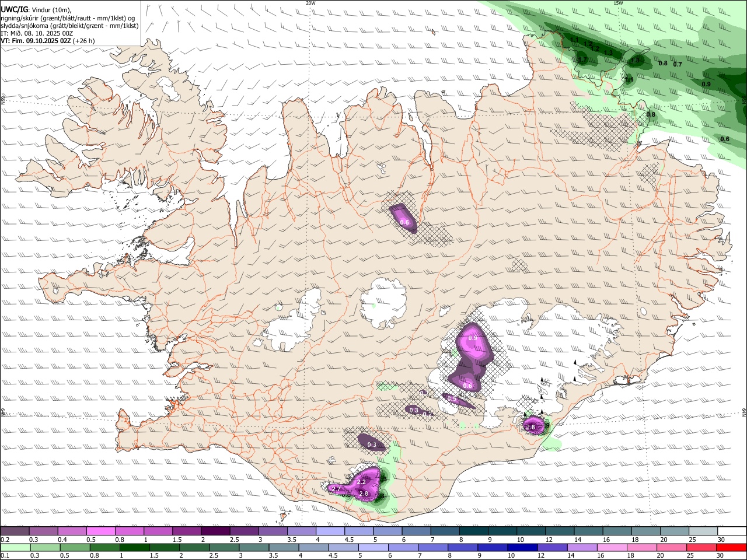Click the '1.7' precipitation value on the map
This screenshot has width=747, height=560.
coord(582,59)
